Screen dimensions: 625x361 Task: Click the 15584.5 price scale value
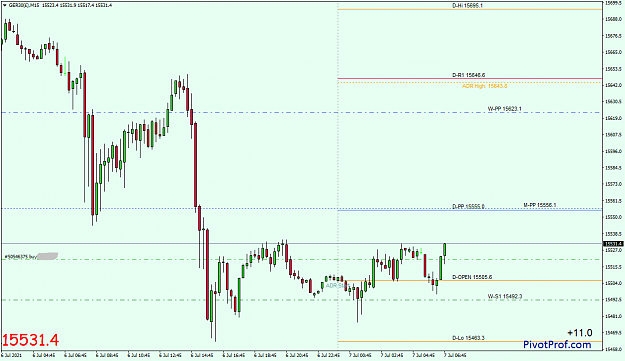pos(613,168)
